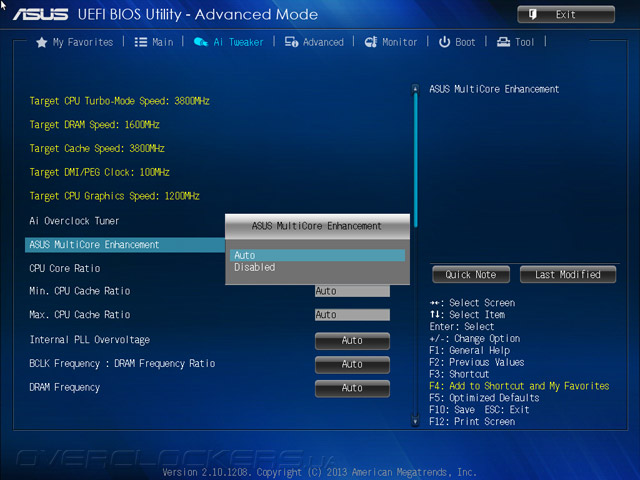Click the Min. CPU Cache Ratio field
640x480 pixels.
(x=352, y=291)
